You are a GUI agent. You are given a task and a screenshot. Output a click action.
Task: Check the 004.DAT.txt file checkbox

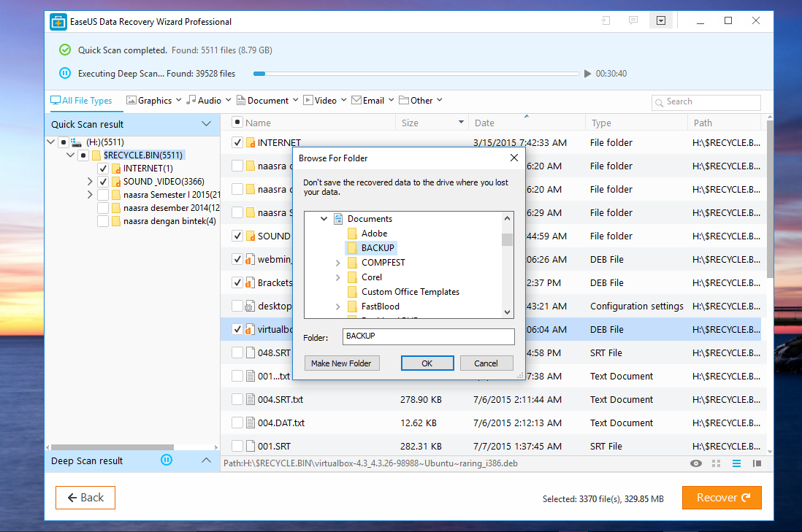237,423
